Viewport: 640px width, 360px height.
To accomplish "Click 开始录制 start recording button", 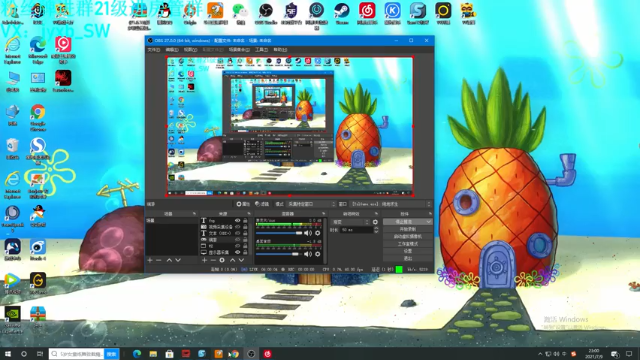I will pos(407,229).
